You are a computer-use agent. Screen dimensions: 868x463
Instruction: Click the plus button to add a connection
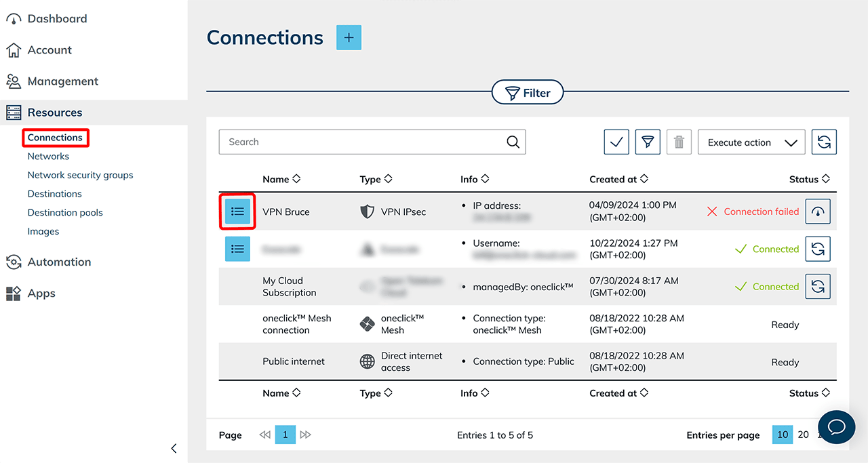[x=349, y=38]
